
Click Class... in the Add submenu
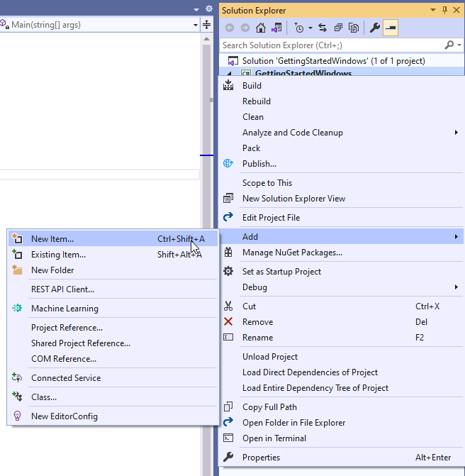pos(44,397)
